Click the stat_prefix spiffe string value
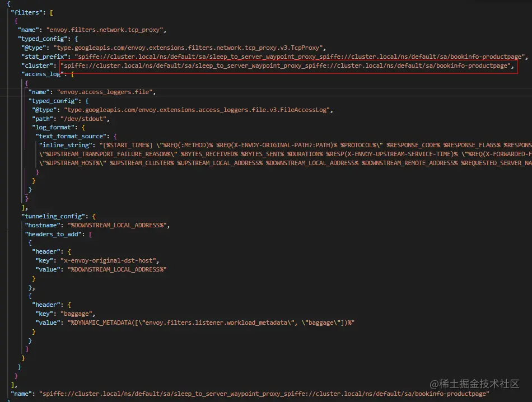Image resolution: width=532 pixels, height=402 pixels. (x=300, y=57)
